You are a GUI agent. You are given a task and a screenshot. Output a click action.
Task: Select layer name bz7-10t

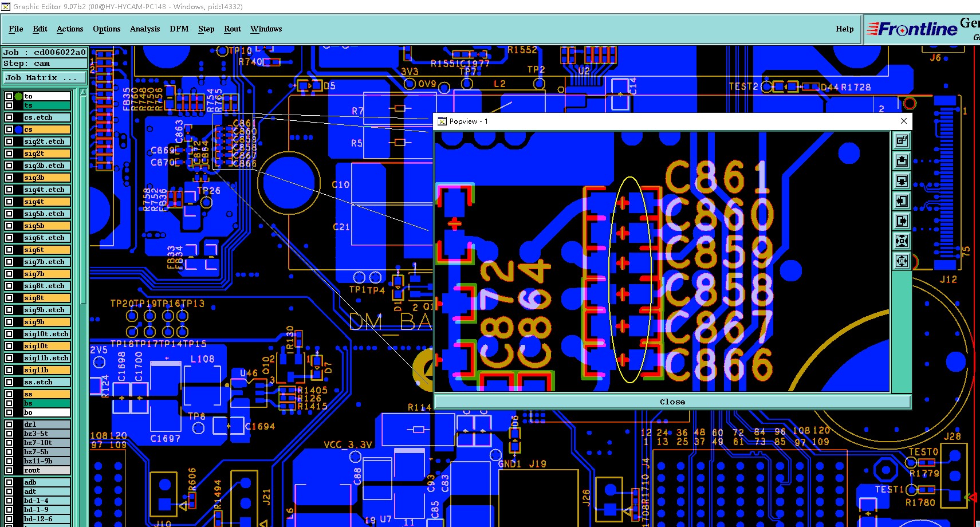(x=46, y=443)
